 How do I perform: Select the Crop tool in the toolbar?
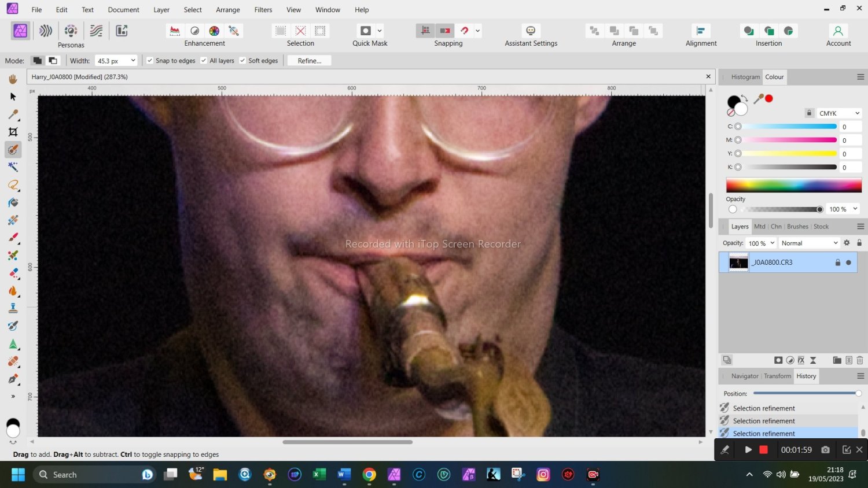(13, 132)
